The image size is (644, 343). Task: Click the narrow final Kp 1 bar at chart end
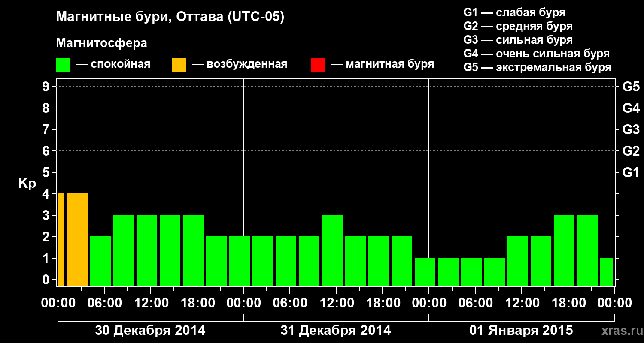[x=607, y=272]
